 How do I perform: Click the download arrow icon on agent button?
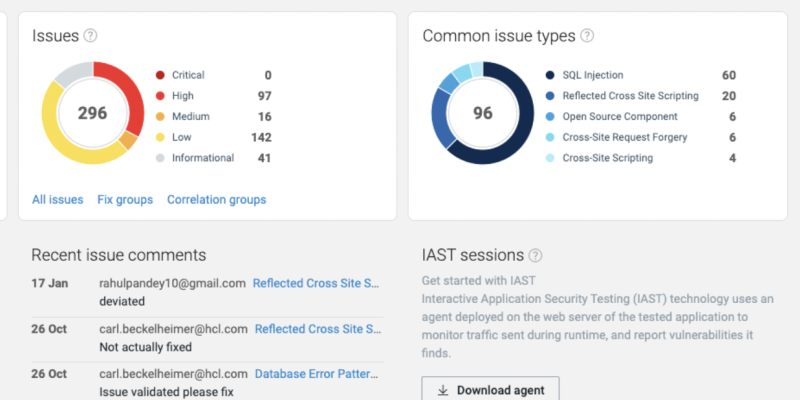443,390
